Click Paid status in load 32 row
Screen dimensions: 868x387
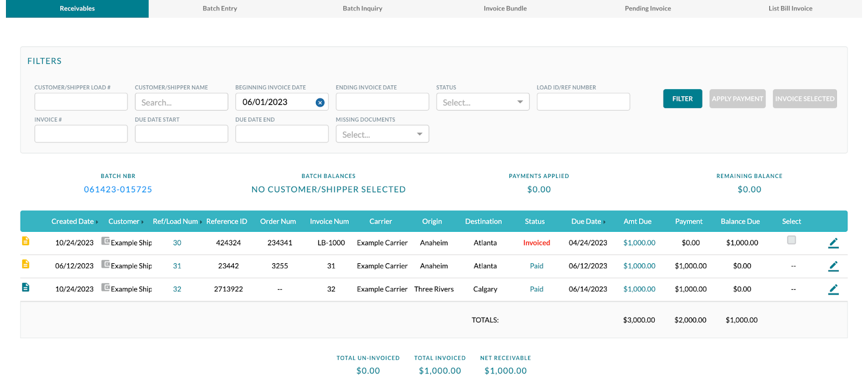tap(537, 289)
